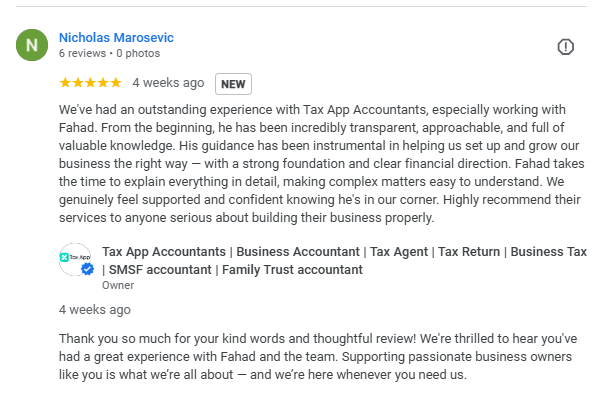Click the blue verified checkmark badge

[x=87, y=269]
